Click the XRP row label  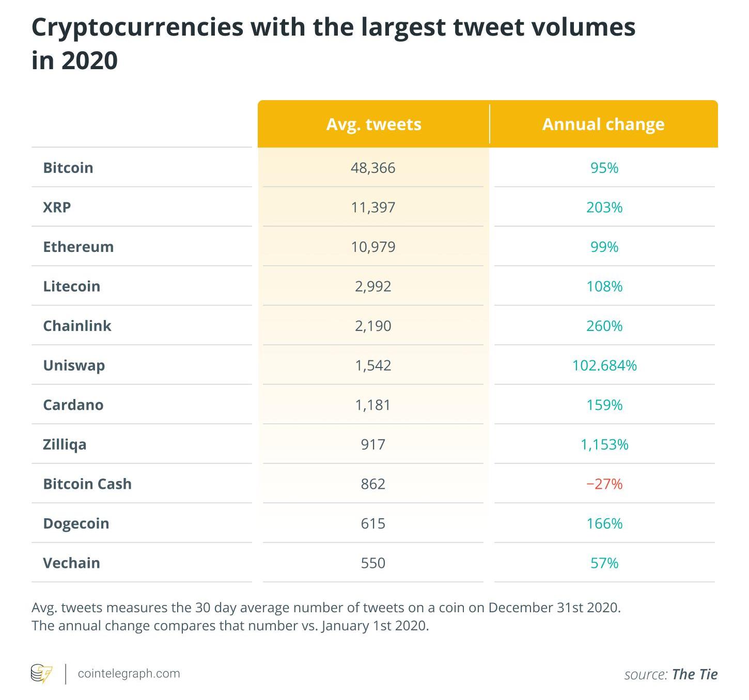click(57, 207)
